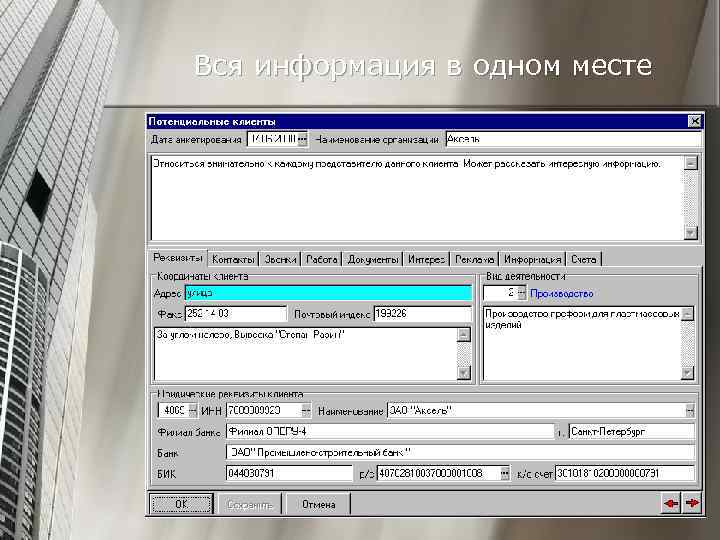Click up arrow of activity description scrollbar
The height and width of the screenshot is (540, 720).
click(687, 314)
